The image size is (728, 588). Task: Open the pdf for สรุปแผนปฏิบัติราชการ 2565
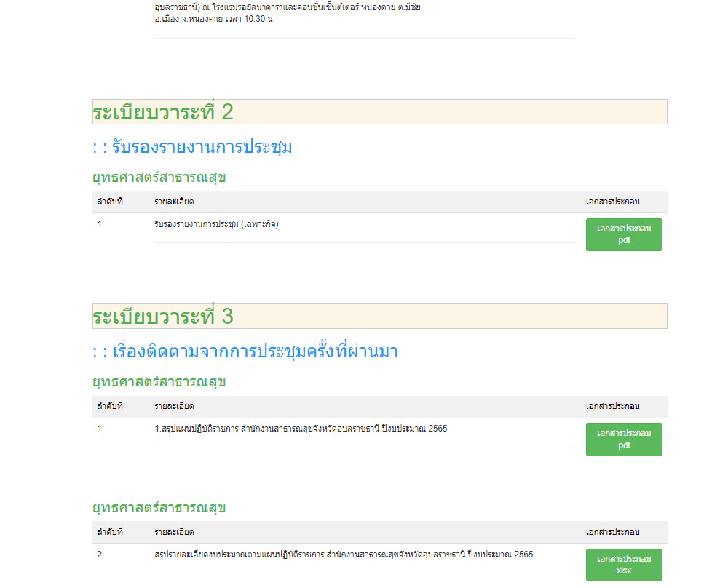point(624,440)
